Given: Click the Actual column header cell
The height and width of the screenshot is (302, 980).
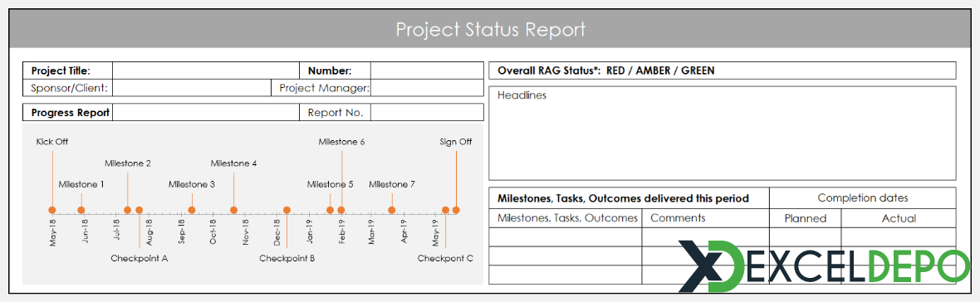Looking at the screenshot, I should [899, 218].
